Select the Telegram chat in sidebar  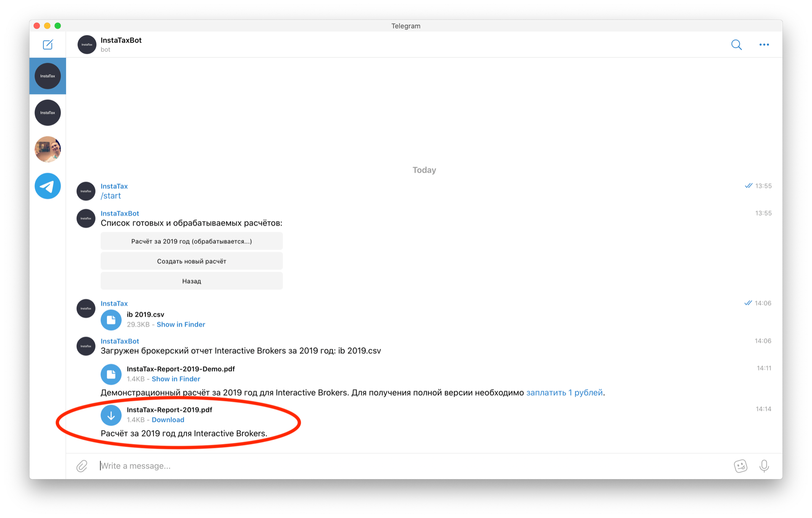coord(47,186)
